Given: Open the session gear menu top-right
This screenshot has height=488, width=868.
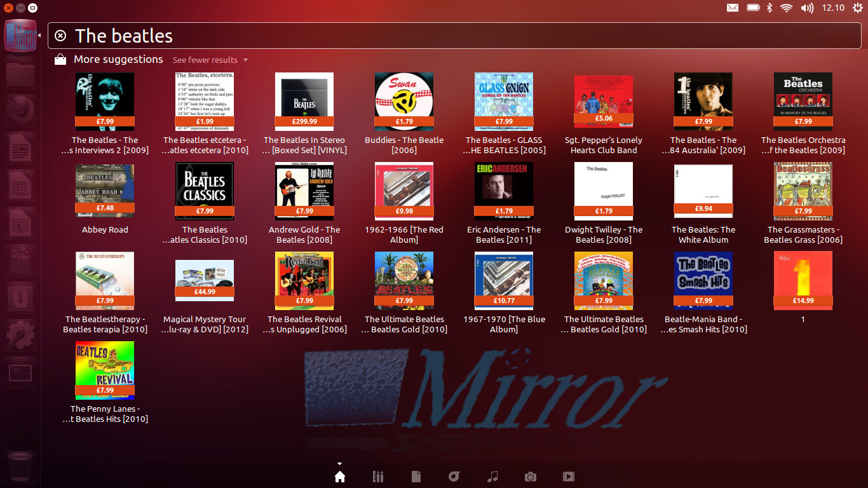Looking at the screenshot, I should click(858, 8).
